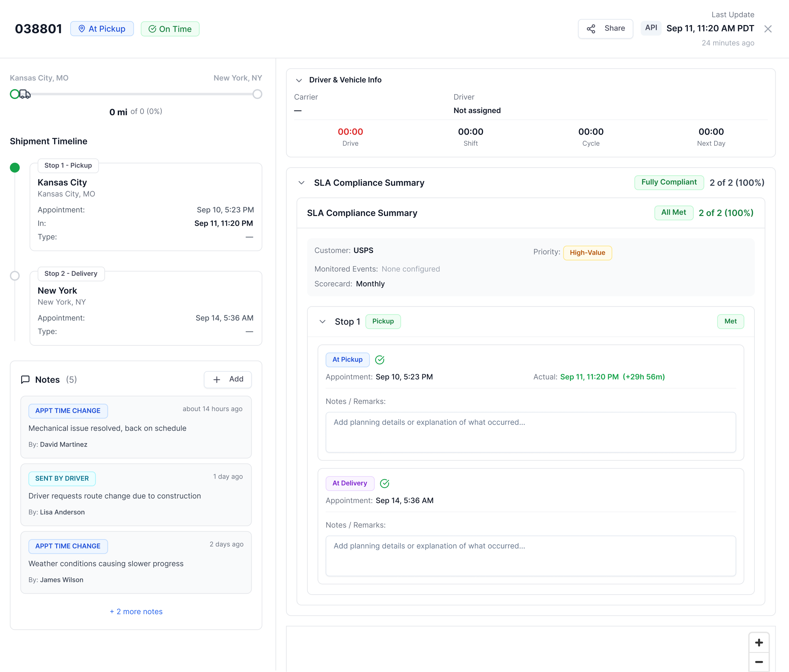Viewport: 789px width, 672px height.
Task: Click the New York destination marker on the progress bar
Action: 257,94
